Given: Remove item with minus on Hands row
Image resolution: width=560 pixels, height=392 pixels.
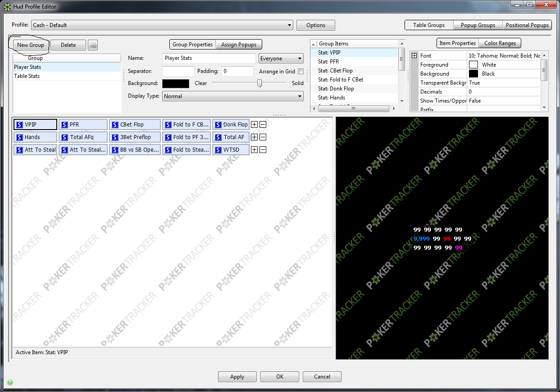Looking at the screenshot, I should pos(263,137).
